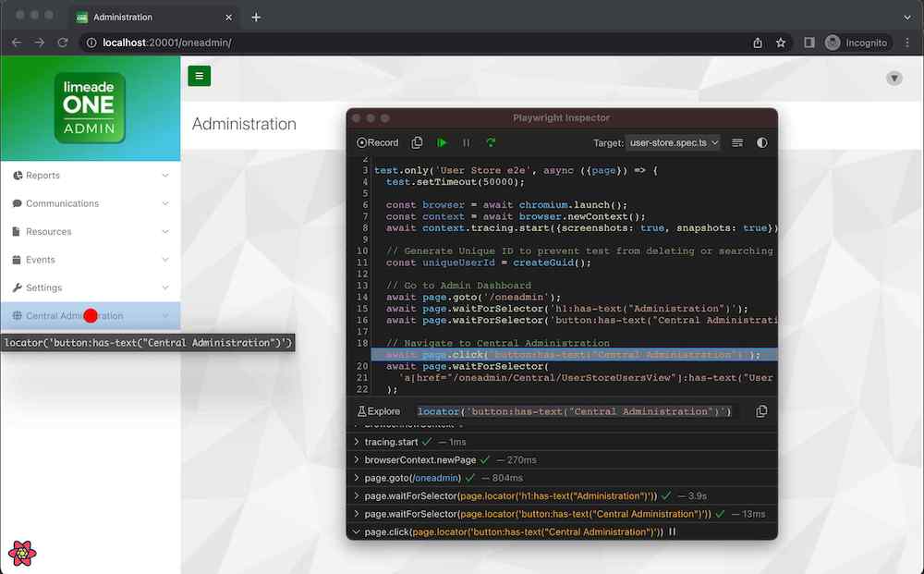The image size is (924, 574).
Task: Click the Pause icon in the Inspector toolbar
Action: point(467,142)
